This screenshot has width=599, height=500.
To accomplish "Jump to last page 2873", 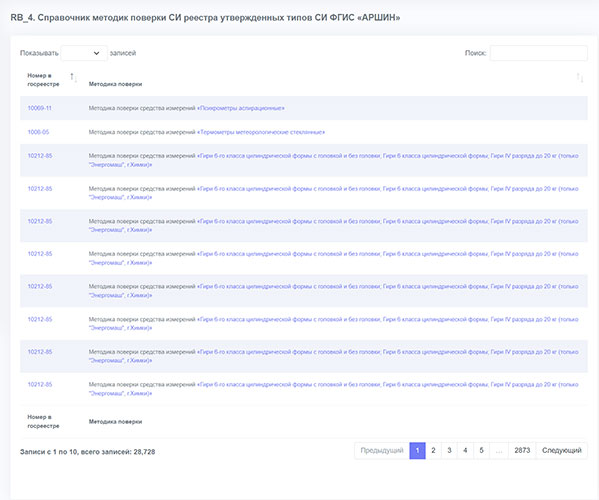I will [x=522, y=450].
